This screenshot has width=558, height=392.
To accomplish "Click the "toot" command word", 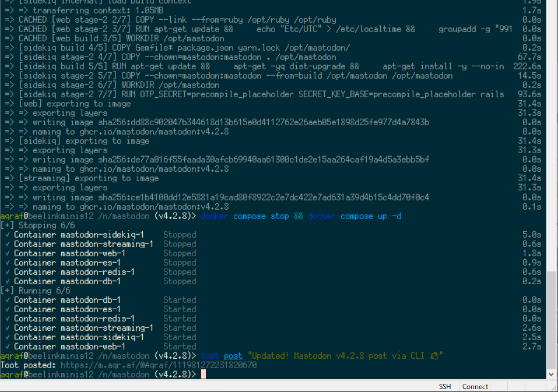I will pyautogui.click(x=210, y=356).
